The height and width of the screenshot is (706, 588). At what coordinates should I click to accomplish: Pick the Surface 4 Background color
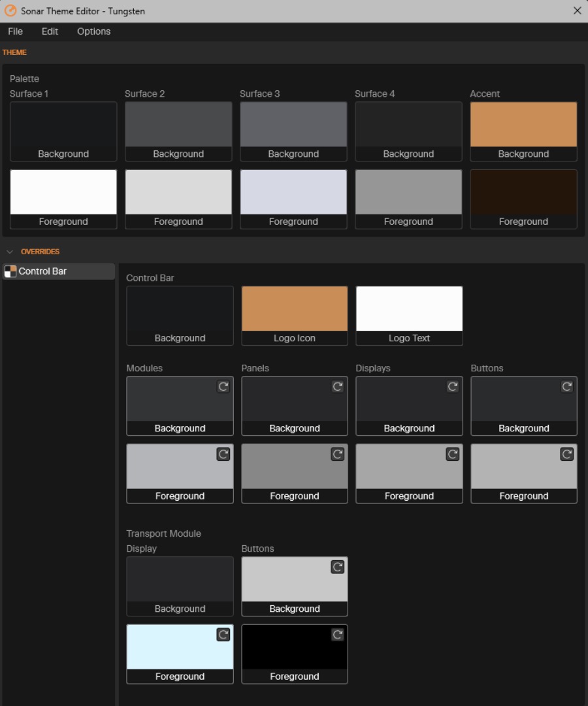[x=408, y=131]
